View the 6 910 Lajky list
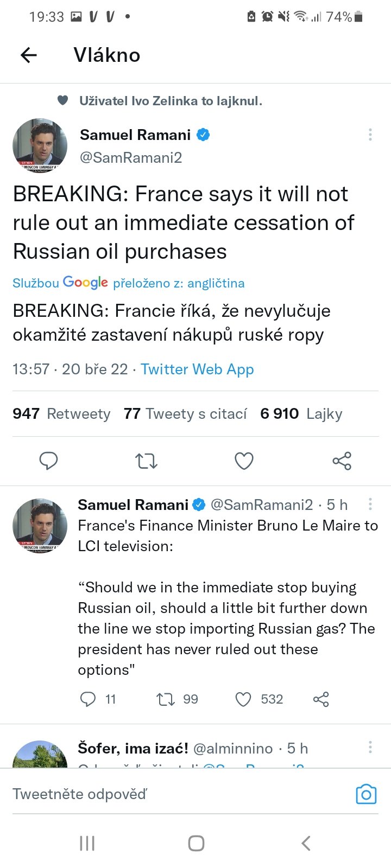391x868 pixels. point(301,414)
